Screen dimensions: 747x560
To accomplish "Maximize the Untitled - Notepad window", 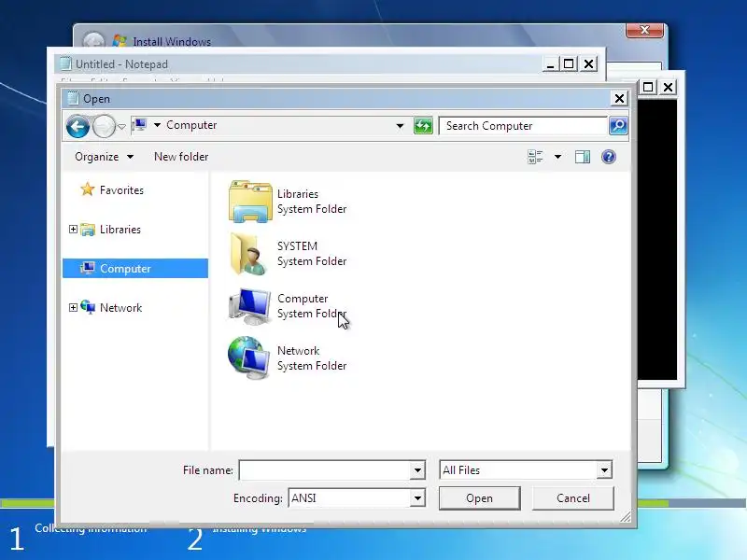I will point(569,63).
